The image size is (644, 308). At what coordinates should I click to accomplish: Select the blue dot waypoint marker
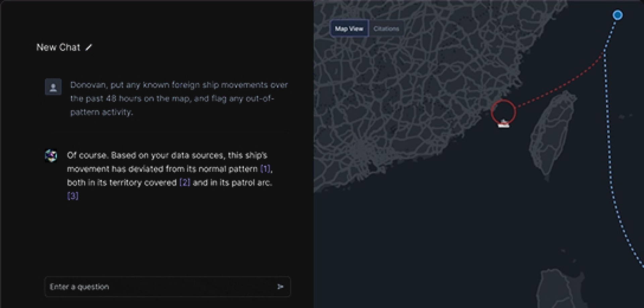tap(618, 15)
